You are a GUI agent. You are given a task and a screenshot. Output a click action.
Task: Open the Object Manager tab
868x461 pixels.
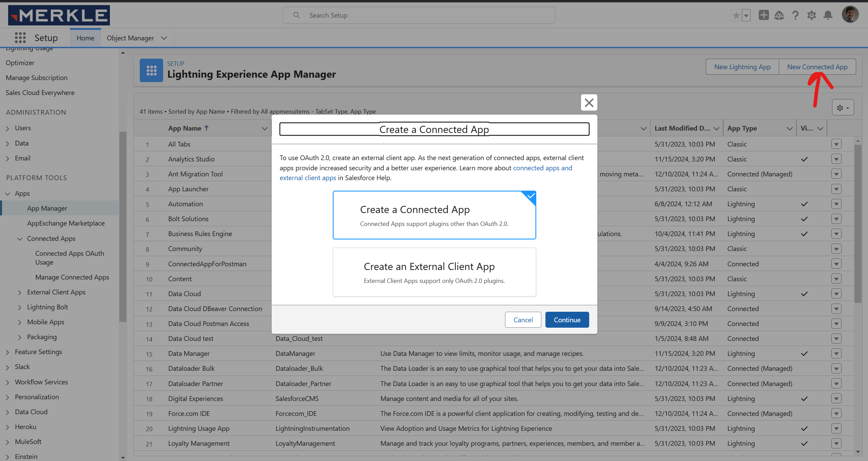tap(130, 38)
